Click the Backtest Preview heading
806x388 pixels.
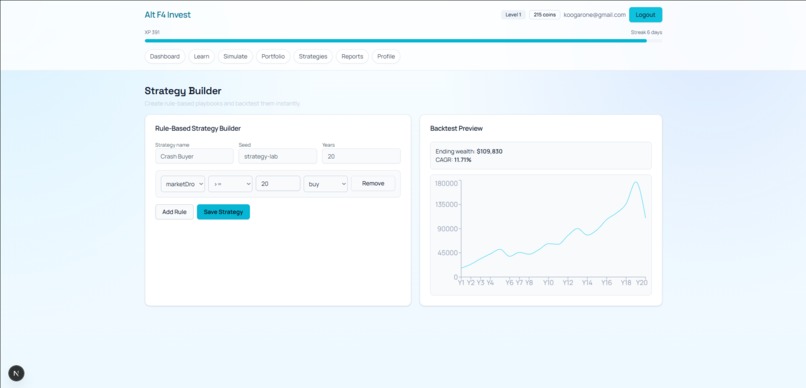pos(456,128)
